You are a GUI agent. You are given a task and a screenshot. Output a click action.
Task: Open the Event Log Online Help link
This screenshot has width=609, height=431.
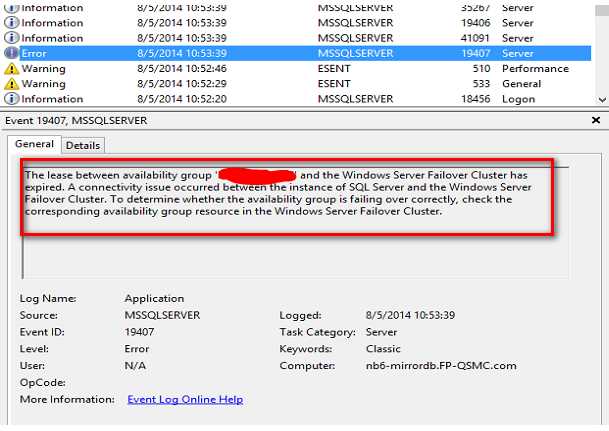pos(185,400)
